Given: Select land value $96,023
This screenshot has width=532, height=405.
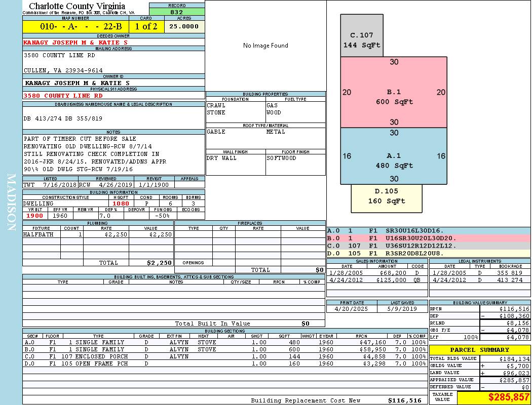Looking at the screenshot, I should 516,373.
